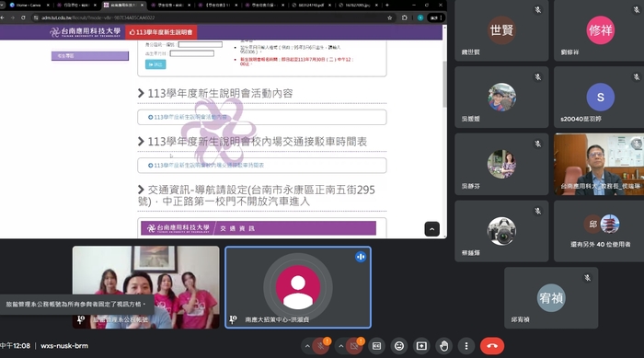Switch to the pdf file tab

[x=313, y=5]
